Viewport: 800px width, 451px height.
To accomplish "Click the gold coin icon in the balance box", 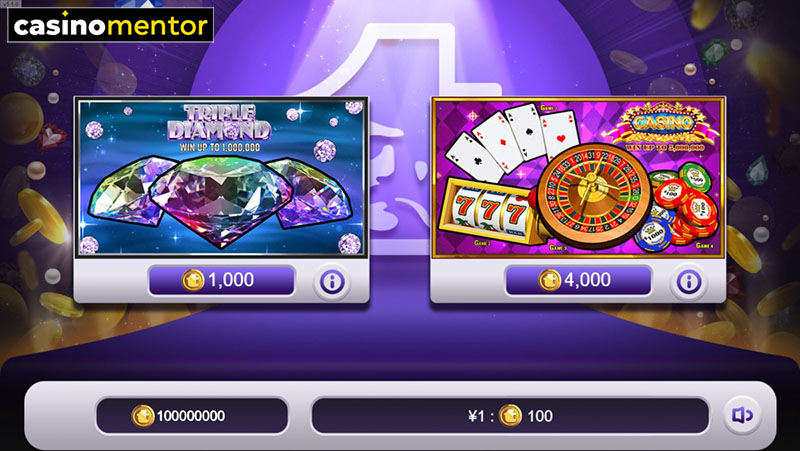I will (x=143, y=416).
